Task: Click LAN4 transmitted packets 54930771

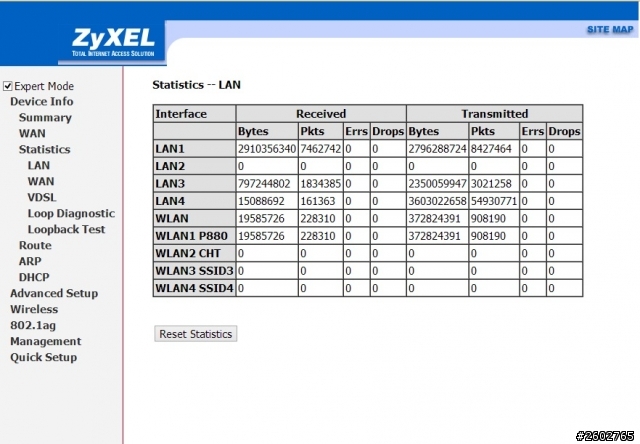Action: (494, 201)
